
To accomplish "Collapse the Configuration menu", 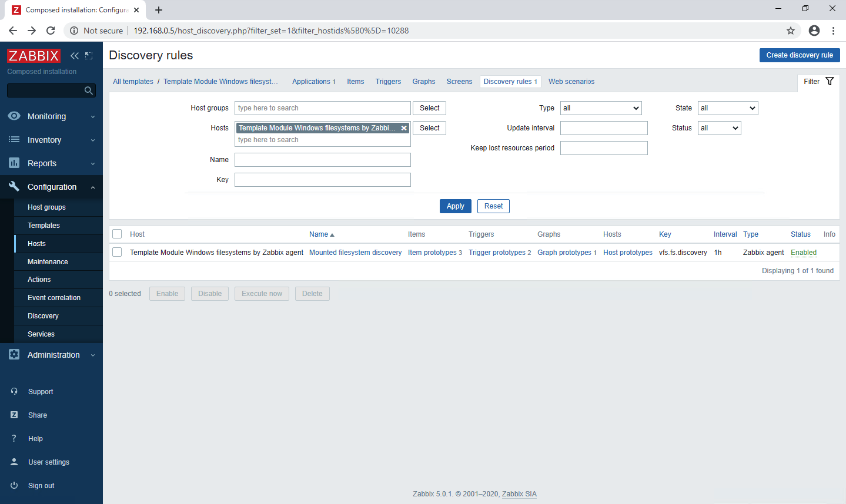I will [51, 187].
